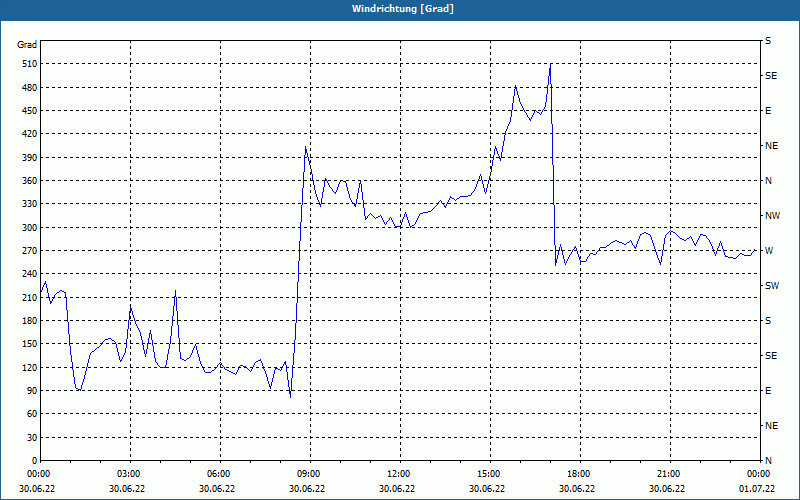Image resolution: width=800 pixels, height=500 pixels.
Task: Click the N compass label level with 360
Action: [768, 181]
